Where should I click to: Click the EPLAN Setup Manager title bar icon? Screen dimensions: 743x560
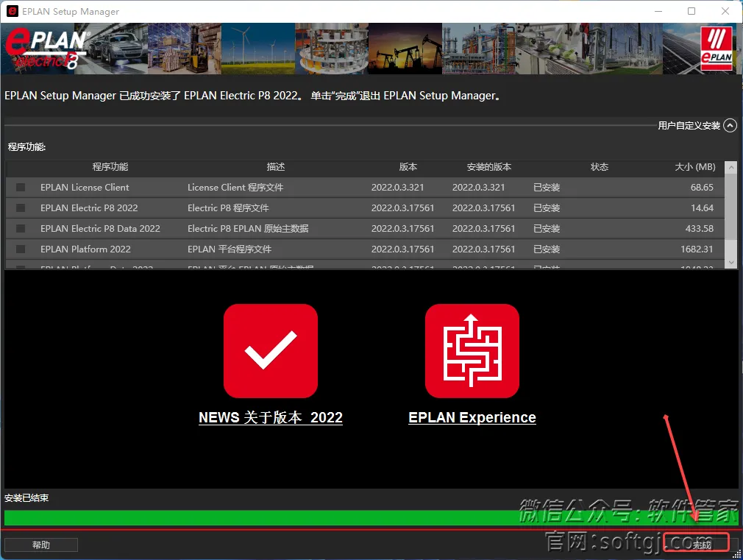[x=12, y=12]
